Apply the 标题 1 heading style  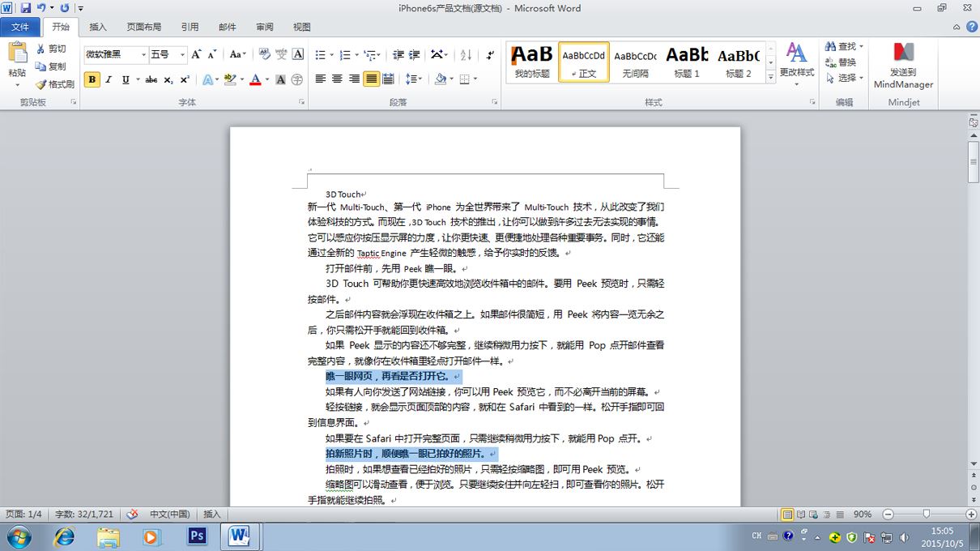click(687, 62)
